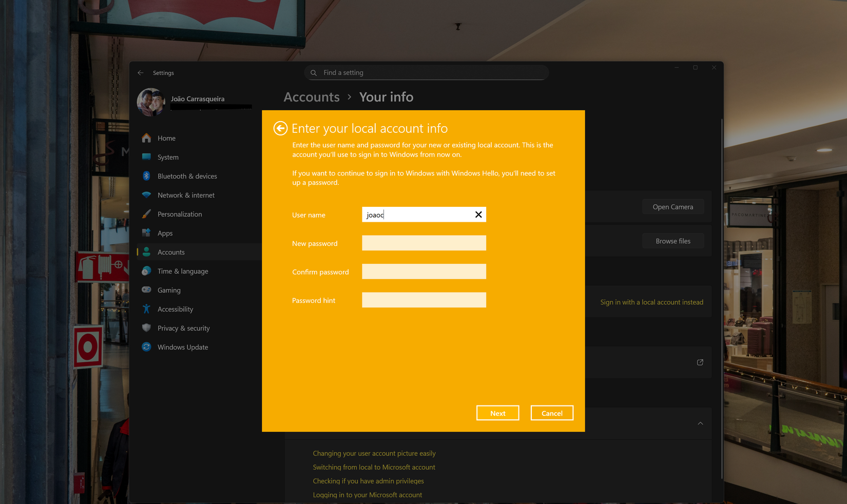Click the Password hint input field
This screenshot has height=504, width=847.
423,300
